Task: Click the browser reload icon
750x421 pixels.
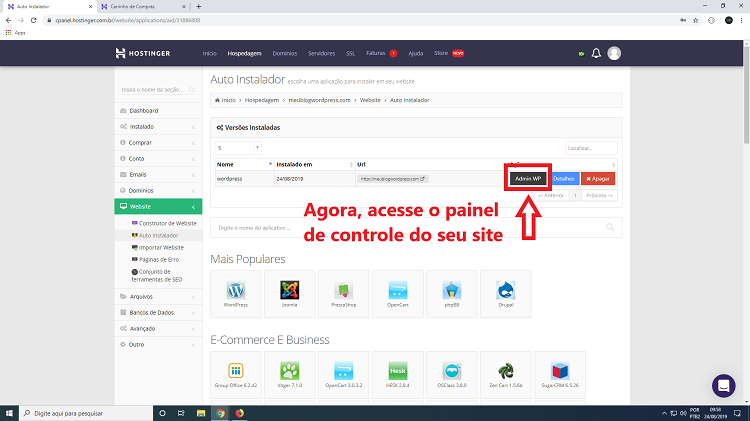Action: [x=33, y=20]
